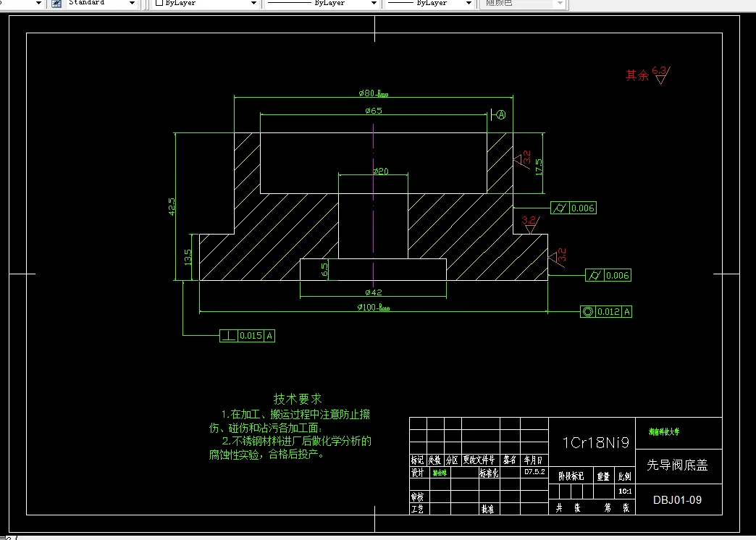The image size is (756, 540).
Task: Select the ø42 counterbore dimension text
Action: point(374,292)
